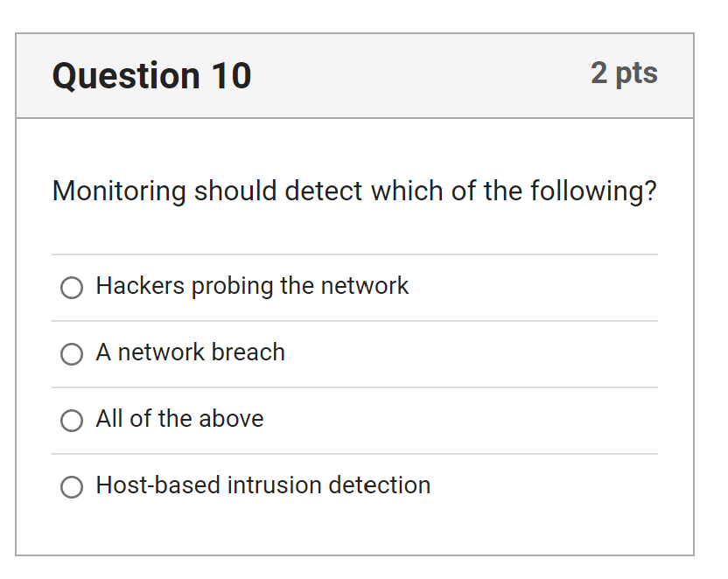Click the circle beside 'All of the above'
Viewport: 728px width, 579px height.
[x=72, y=421]
